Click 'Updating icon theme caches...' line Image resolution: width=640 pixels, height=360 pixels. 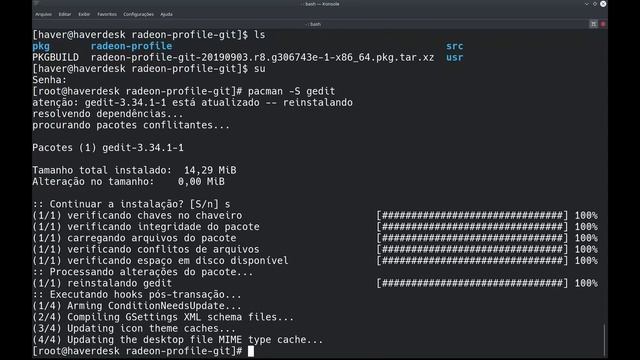(x=134, y=329)
